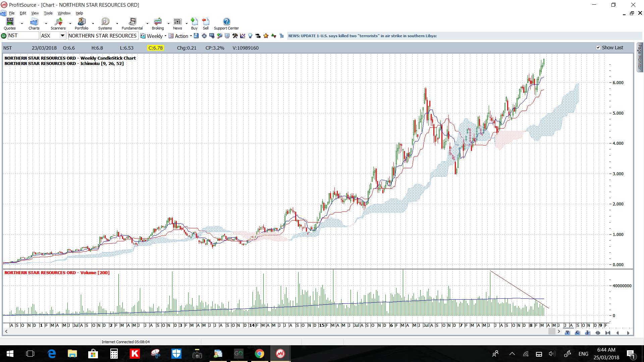The width and height of the screenshot is (644, 362).
Task: Click the Internet Connected status bar text
Action: [x=125, y=342]
